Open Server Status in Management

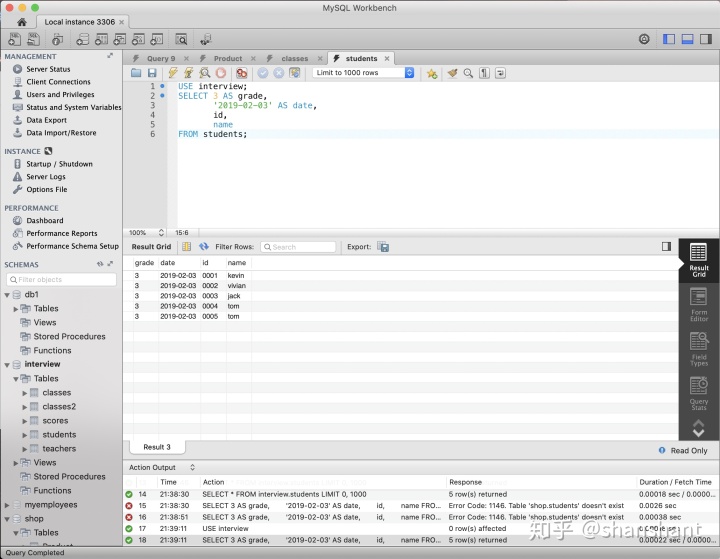click(48, 69)
